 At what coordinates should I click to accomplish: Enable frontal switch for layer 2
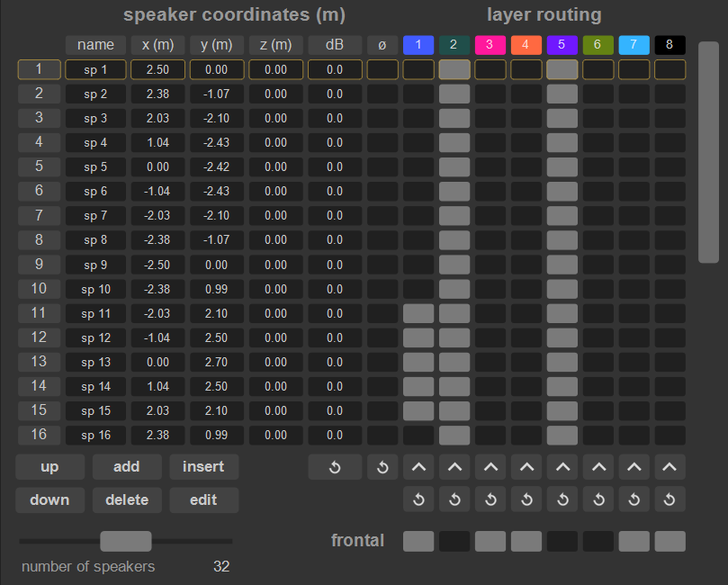pos(454,542)
